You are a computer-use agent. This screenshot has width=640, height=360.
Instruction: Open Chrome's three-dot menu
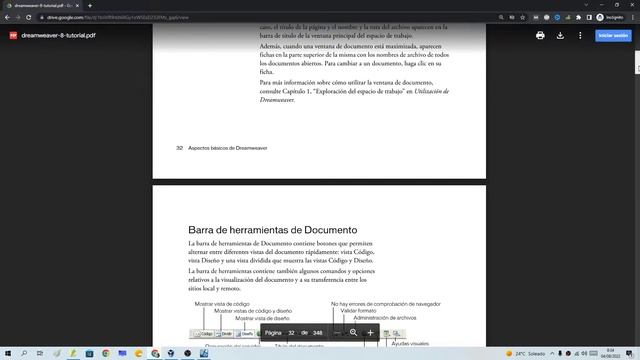[x=633, y=18]
